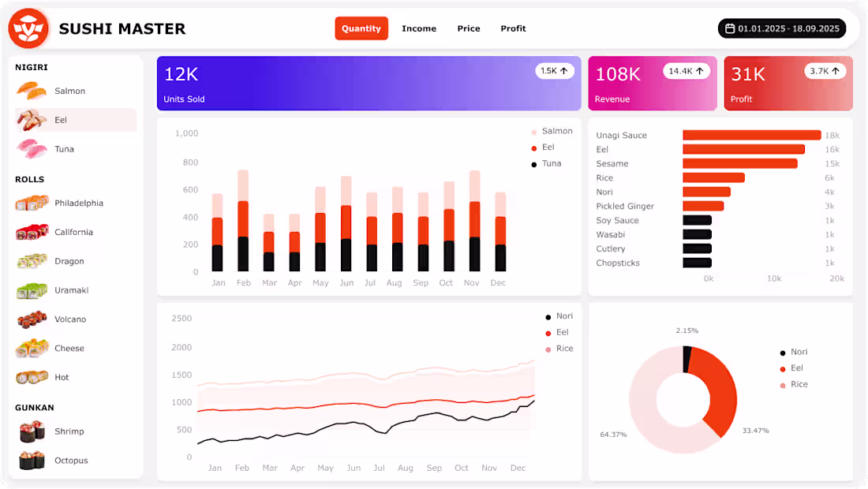Viewport: 868px width, 489px height.
Task: Choose the Uramaki roll icon
Action: (32, 290)
